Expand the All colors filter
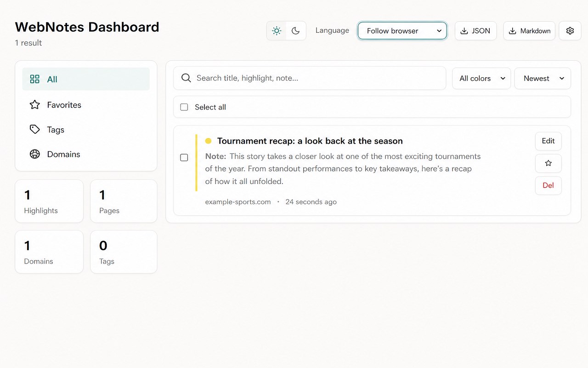The width and height of the screenshot is (588, 368). (x=481, y=78)
